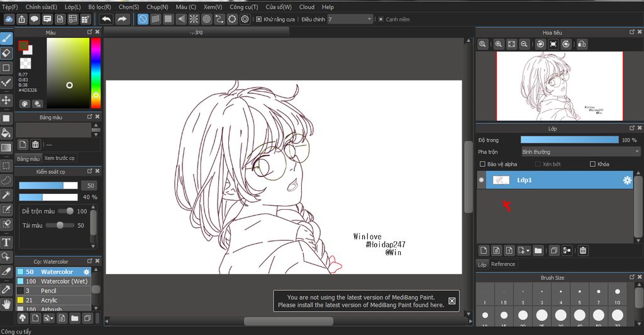Open Pha trộn blend mode dropdown
The width and height of the screenshot is (644, 335).
580,152
